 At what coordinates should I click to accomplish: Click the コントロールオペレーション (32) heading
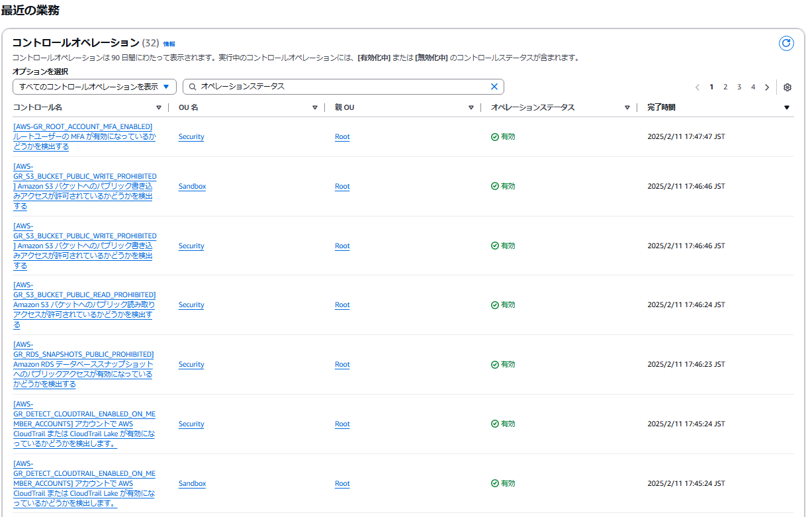point(85,43)
